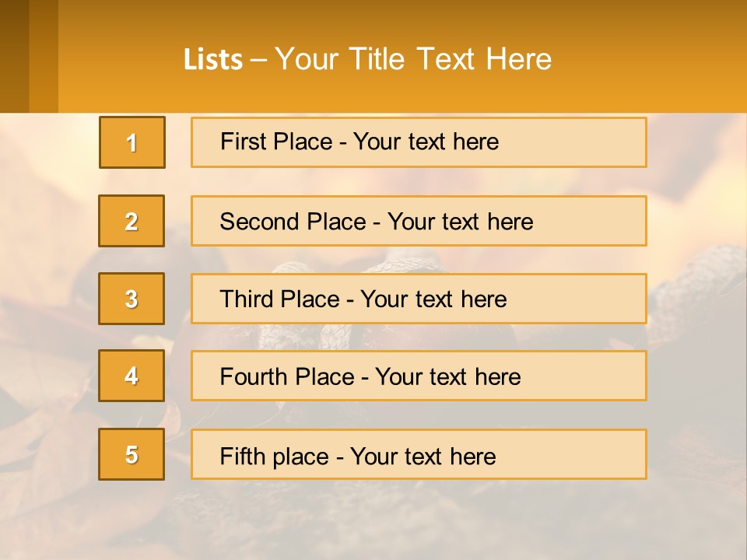Select the number 4 box

[x=132, y=376]
